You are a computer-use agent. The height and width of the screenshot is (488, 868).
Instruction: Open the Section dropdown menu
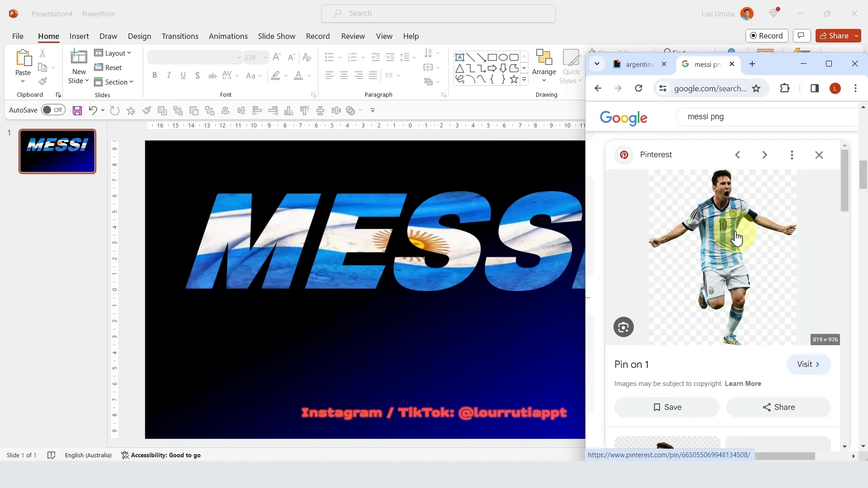[114, 82]
